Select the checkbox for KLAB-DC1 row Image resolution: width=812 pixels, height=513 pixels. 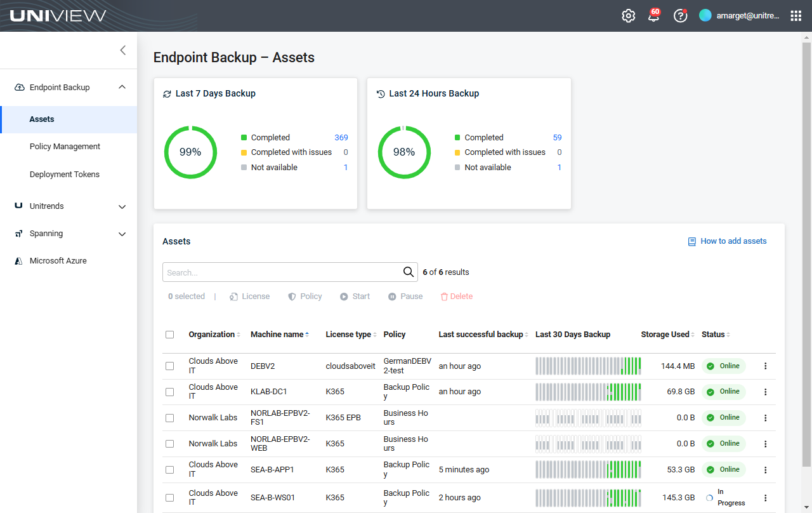(x=169, y=392)
